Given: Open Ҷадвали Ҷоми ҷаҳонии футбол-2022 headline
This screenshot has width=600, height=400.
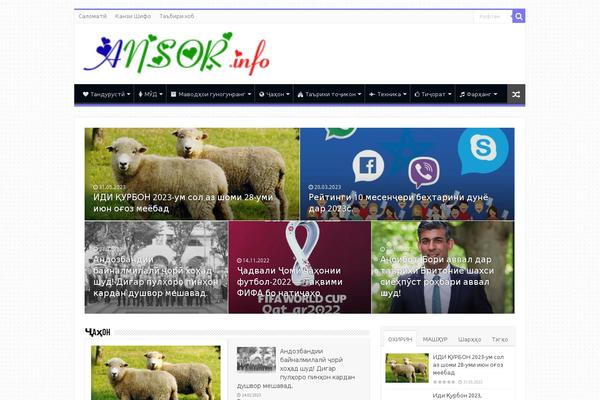Looking at the screenshot, I should [x=290, y=282].
